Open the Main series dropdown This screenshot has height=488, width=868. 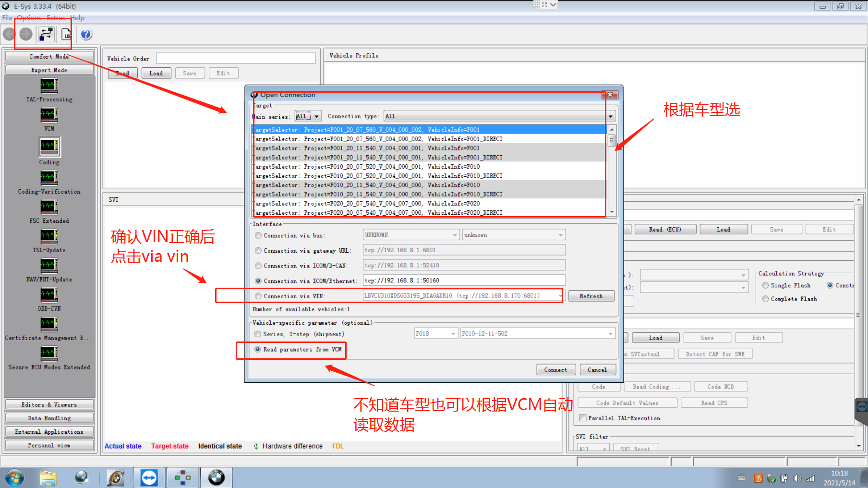pyautogui.click(x=308, y=116)
